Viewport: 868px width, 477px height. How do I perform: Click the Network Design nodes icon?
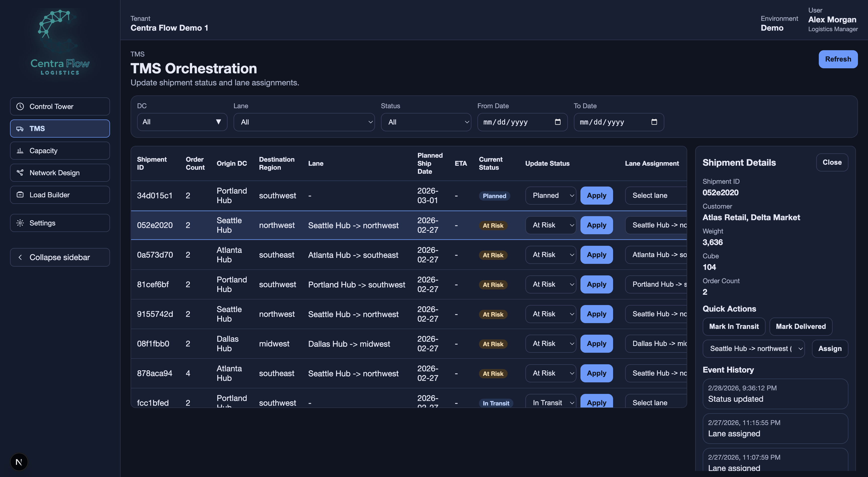[x=20, y=173]
